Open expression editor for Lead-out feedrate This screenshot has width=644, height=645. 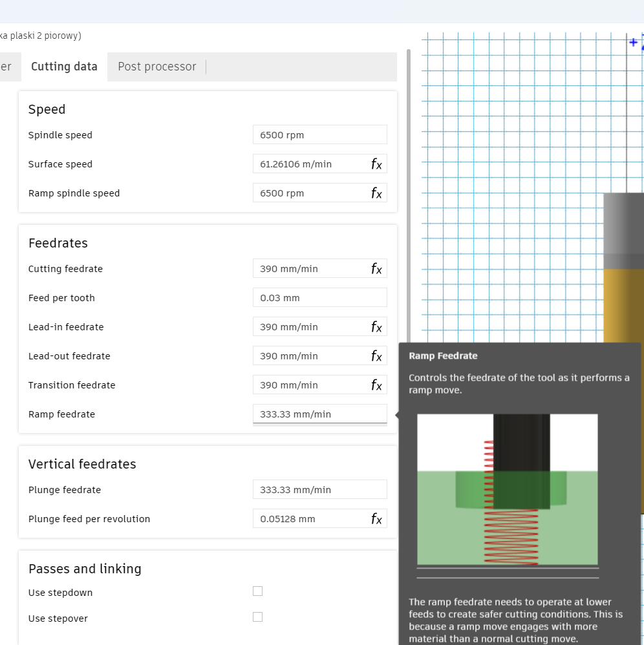tap(376, 356)
